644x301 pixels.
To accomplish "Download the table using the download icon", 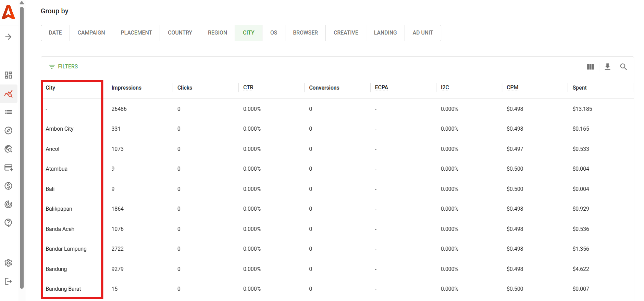I will 607,67.
